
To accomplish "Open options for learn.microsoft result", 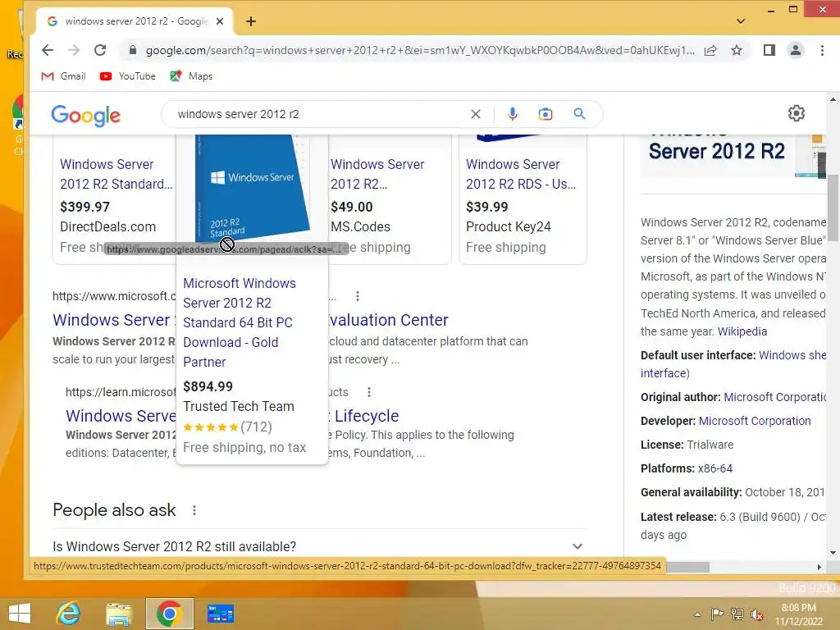I will coord(369,392).
